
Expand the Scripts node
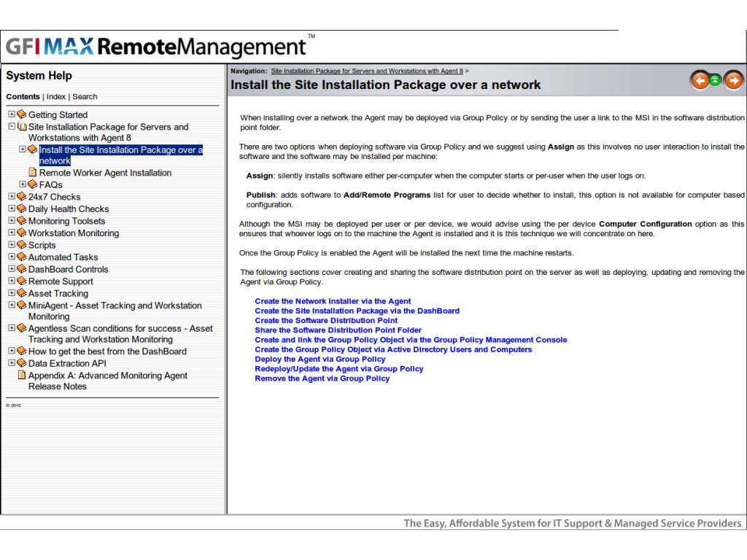[x=12, y=245]
